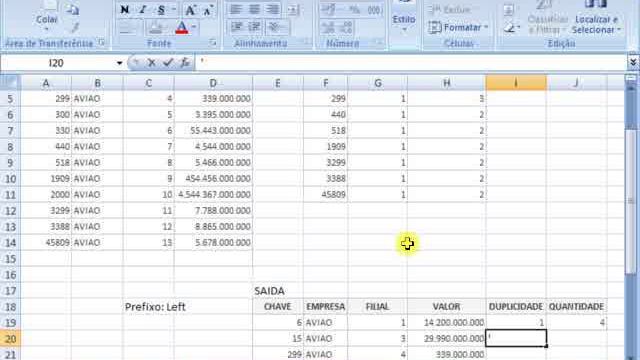This screenshot has height=360, width=640.
Task: Click the insert function fx button
Action: (185, 62)
